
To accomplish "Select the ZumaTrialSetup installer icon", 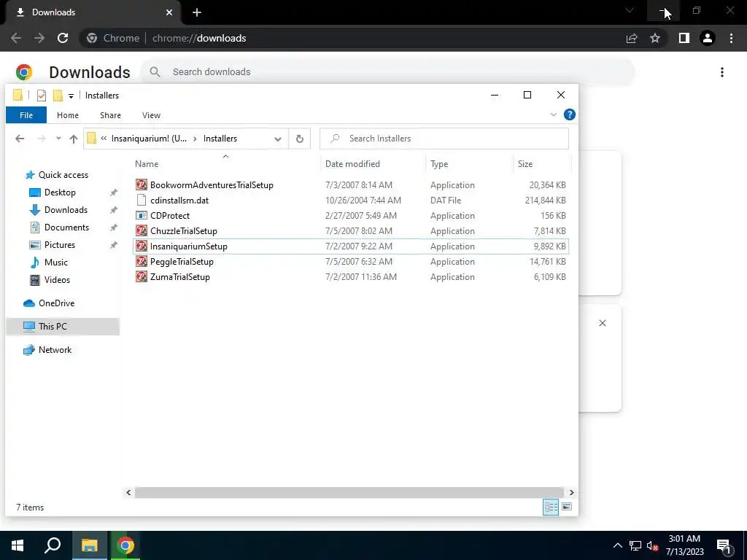I will pos(142,276).
